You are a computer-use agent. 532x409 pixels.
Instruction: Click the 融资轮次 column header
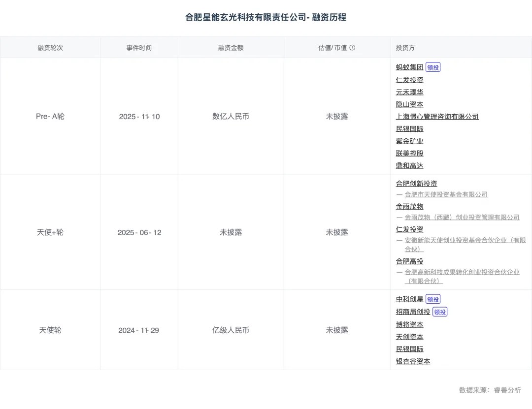click(x=50, y=47)
